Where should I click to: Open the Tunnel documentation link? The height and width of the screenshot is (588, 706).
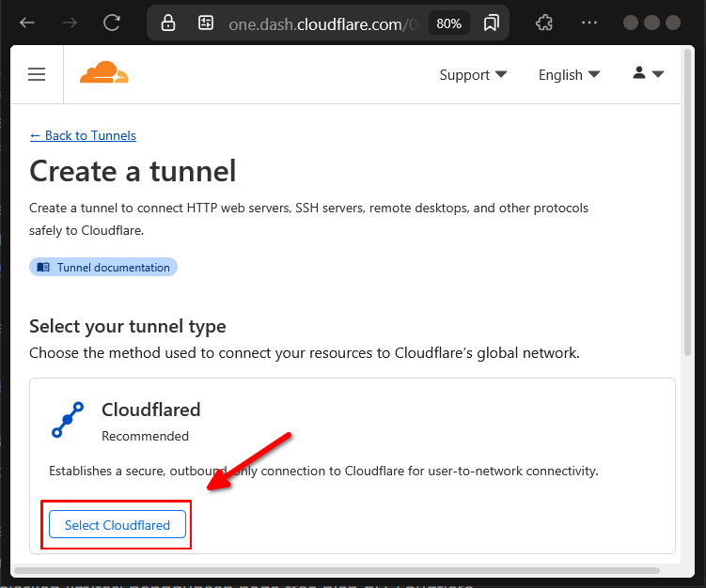103,268
